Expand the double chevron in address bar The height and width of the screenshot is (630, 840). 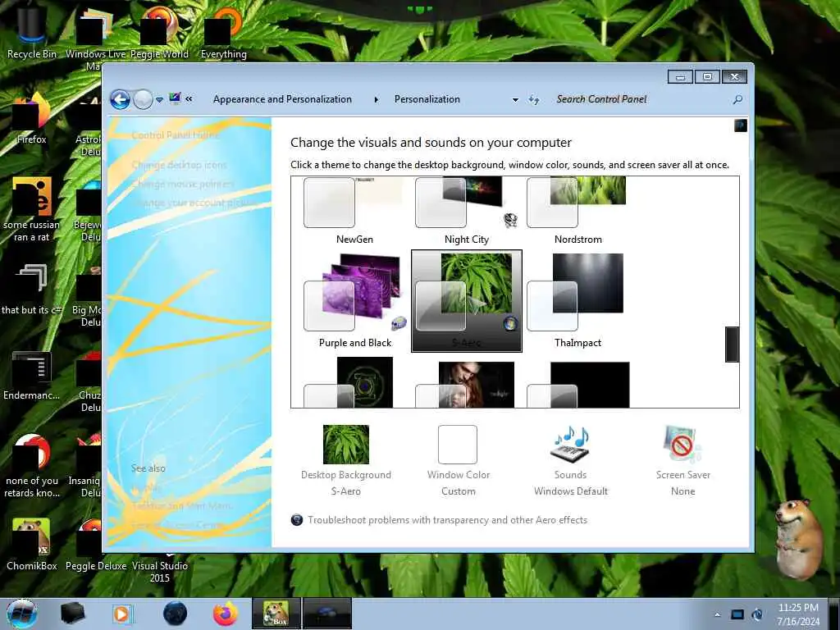coord(189,98)
